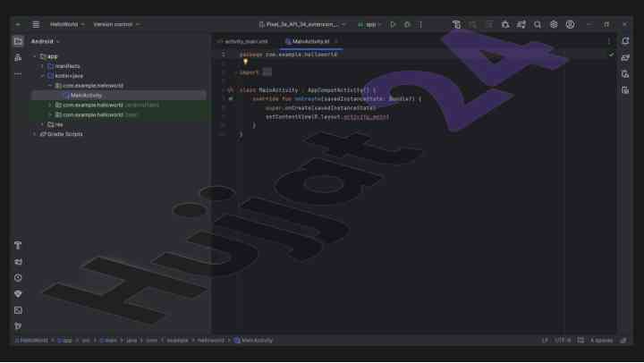Viewport: 644px width, 363px height.
Task: Expand Gradle Scripts node
Action: [x=35, y=134]
